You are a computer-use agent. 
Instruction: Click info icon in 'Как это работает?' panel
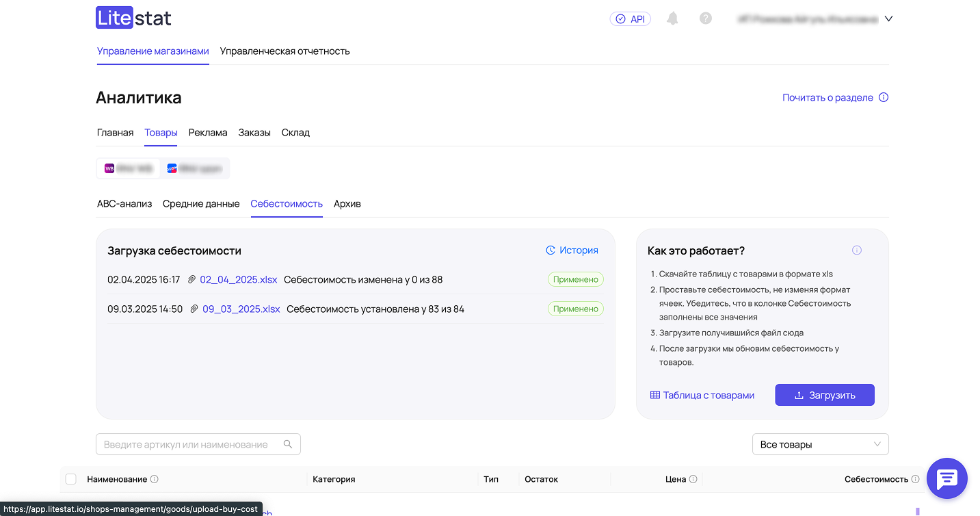[x=857, y=250]
